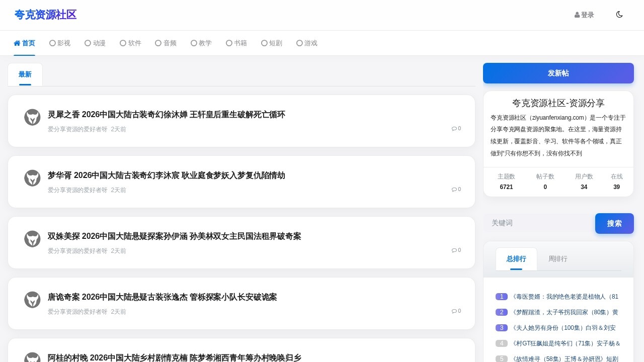Focus the 关键词 search input field
644x362 pixels.
(x=538, y=223)
